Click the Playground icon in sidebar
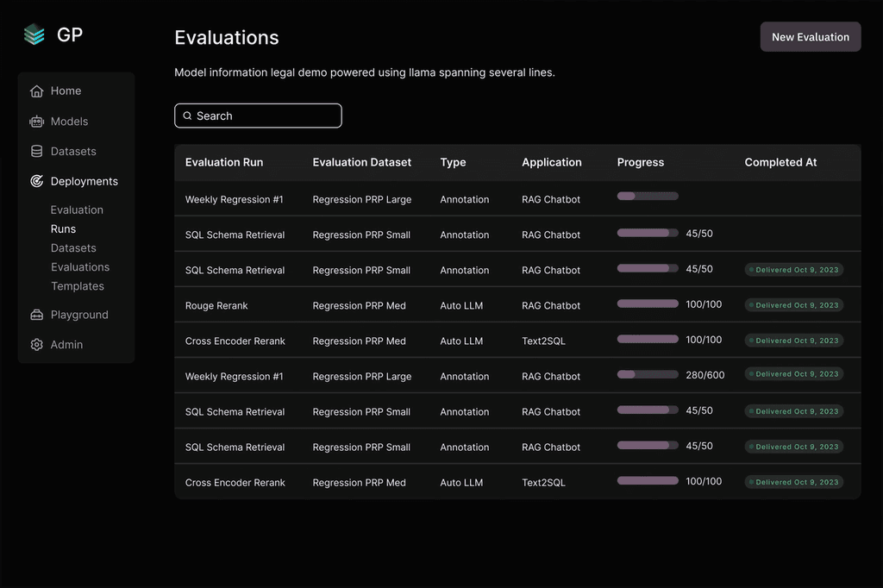Screen dimensions: 883x588 point(36,315)
